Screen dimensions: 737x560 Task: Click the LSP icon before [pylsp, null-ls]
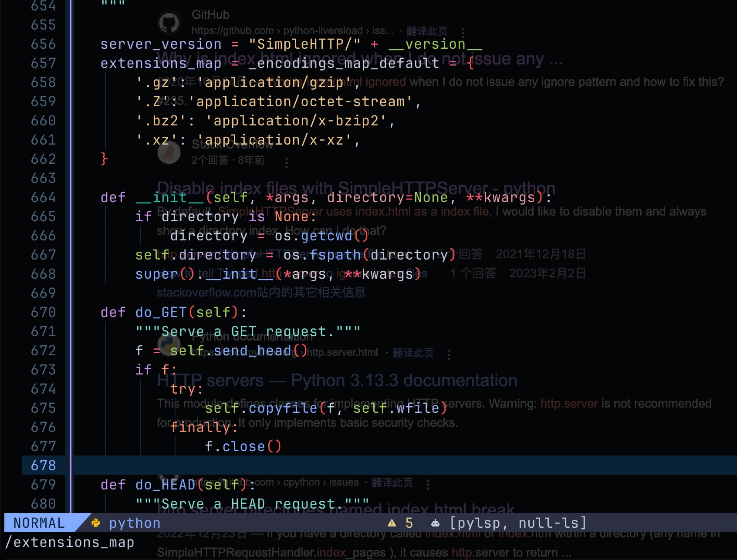point(435,523)
